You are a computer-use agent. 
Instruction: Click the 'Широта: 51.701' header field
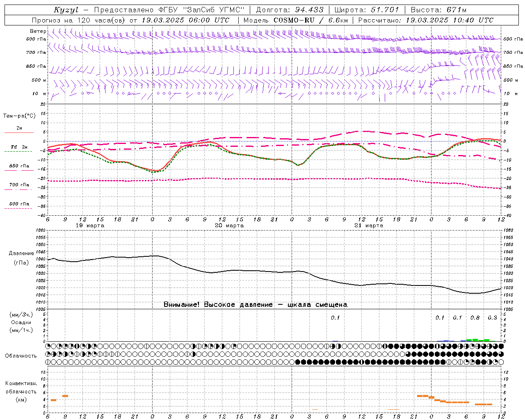[x=367, y=10]
